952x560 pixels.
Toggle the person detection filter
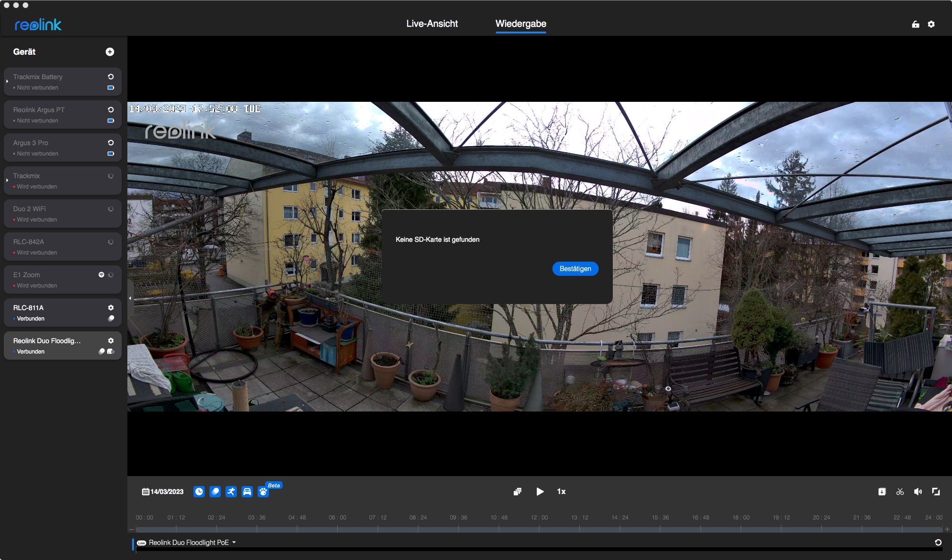pos(231,492)
